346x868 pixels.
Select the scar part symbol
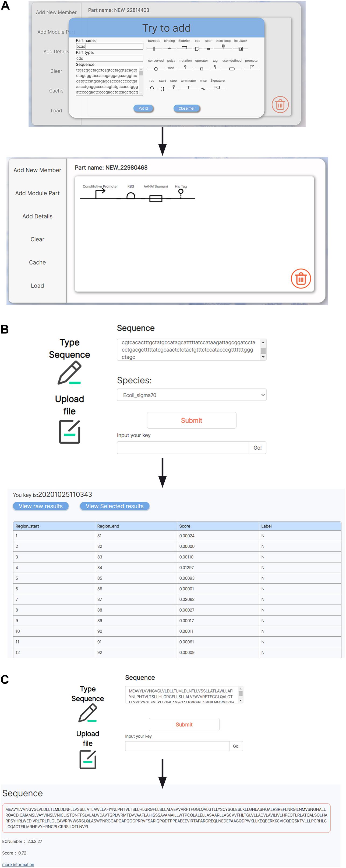[208, 49]
